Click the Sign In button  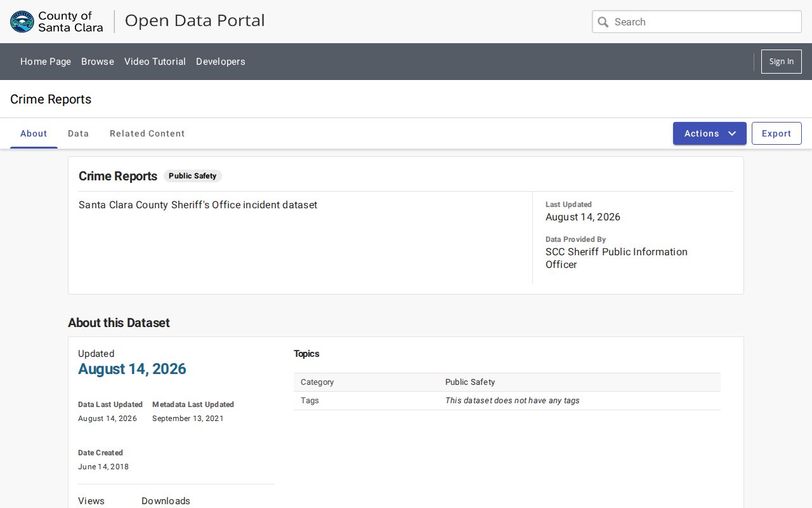pyautogui.click(x=782, y=62)
